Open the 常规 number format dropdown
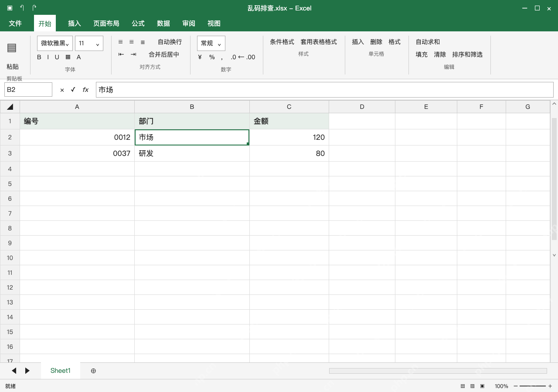 tap(211, 43)
